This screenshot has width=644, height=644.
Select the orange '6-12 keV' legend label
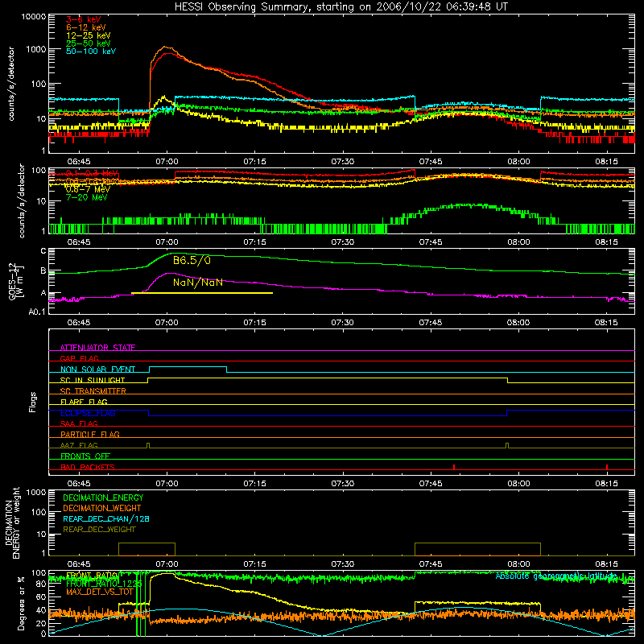(86, 27)
